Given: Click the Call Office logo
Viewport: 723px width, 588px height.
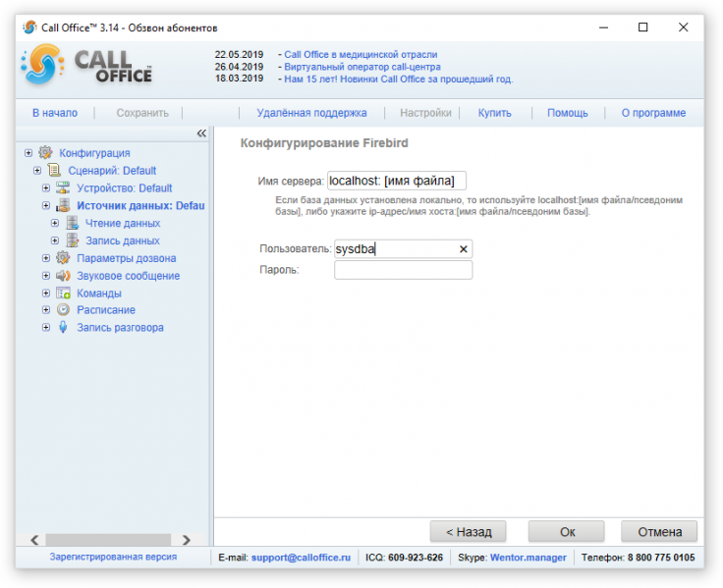Looking at the screenshot, I should [86, 66].
